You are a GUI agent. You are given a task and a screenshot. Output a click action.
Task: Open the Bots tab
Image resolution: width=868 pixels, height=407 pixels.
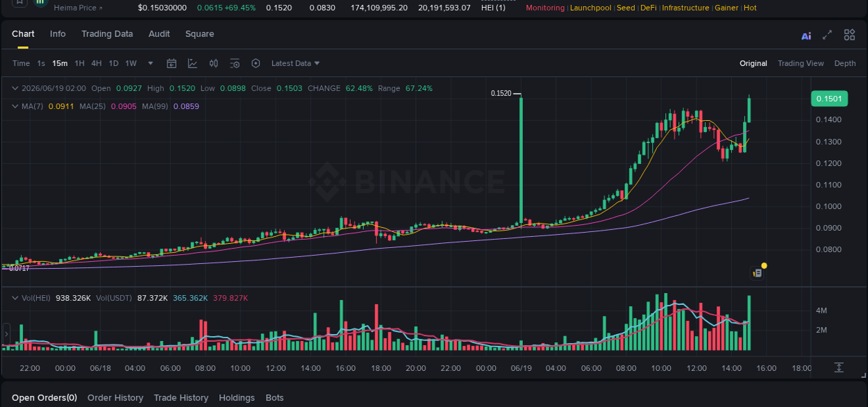pyautogui.click(x=275, y=398)
